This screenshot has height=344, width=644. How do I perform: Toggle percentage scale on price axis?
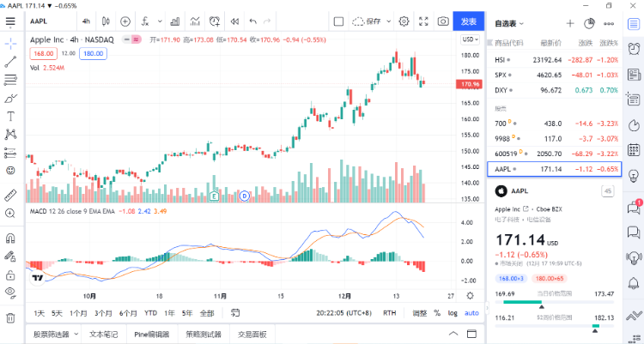pyautogui.click(x=436, y=313)
